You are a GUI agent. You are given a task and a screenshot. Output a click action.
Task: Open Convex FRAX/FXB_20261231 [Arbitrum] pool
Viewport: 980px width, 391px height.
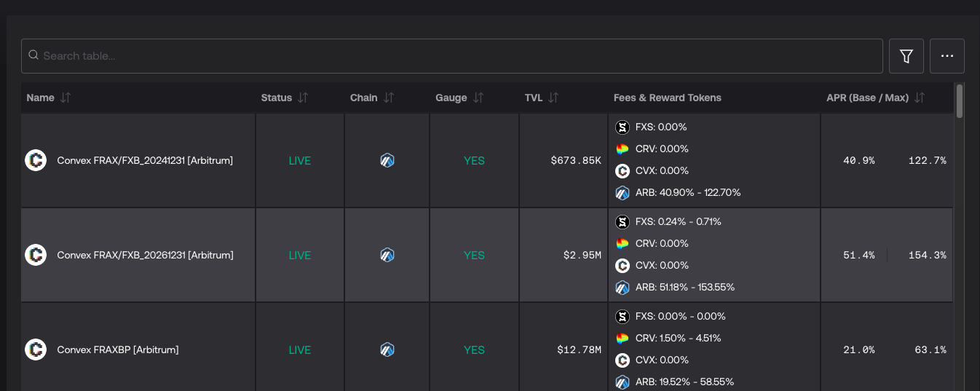(x=145, y=255)
